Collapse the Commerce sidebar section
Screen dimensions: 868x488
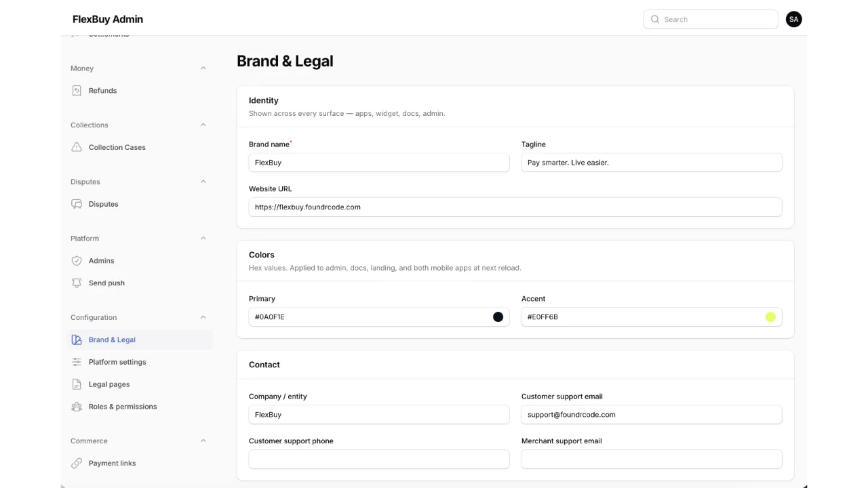[203, 441]
